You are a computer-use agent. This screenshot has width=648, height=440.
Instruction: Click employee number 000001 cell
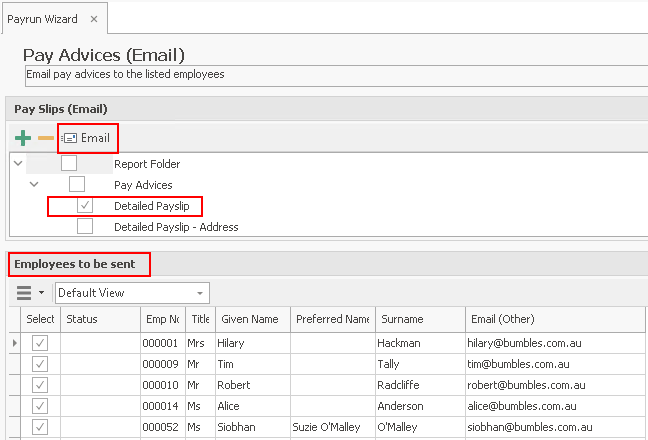[163, 343]
